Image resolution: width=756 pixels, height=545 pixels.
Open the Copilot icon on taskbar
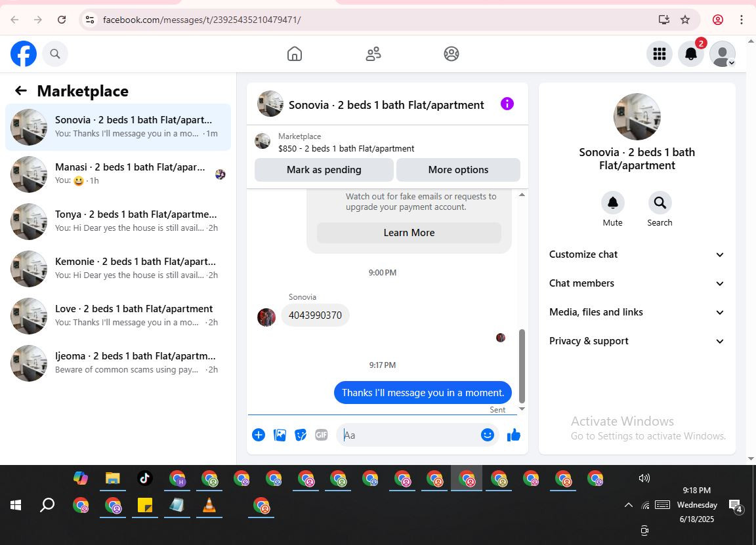(81, 478)
